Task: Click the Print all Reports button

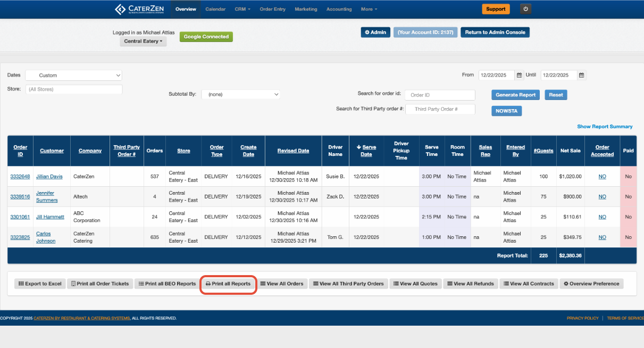Action: click(228, 284)
